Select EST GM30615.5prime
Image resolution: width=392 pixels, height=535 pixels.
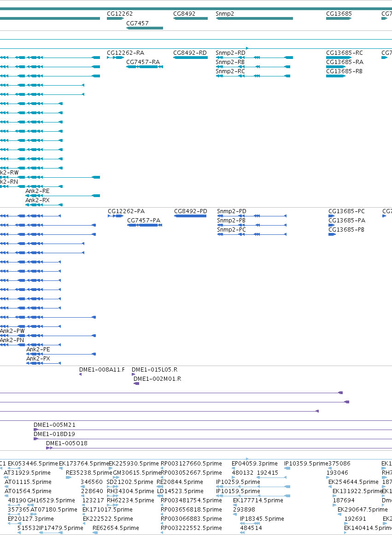tap(137, 472)
